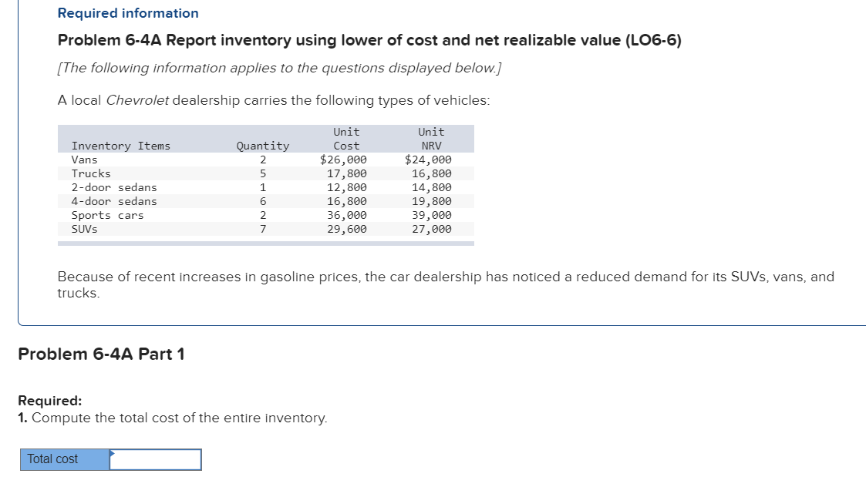Click the 4-door sedans row
The image size is (866, 504).
[x=113, y=201]
